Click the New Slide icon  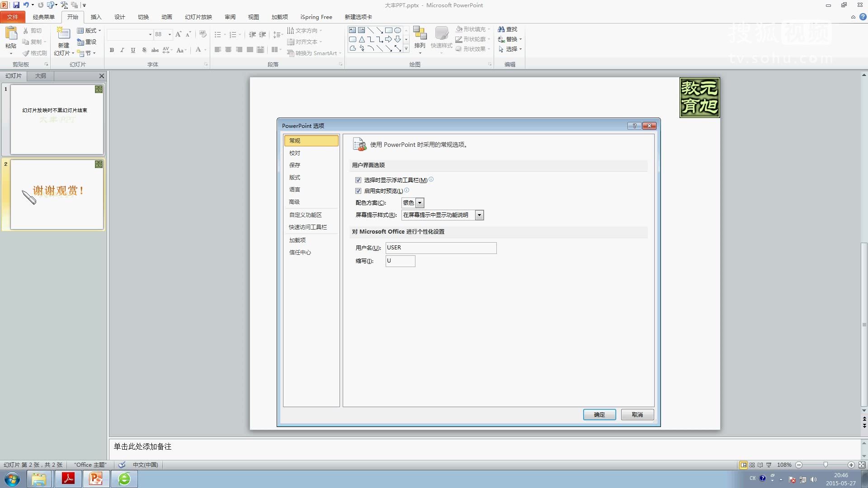pos(63,33)
